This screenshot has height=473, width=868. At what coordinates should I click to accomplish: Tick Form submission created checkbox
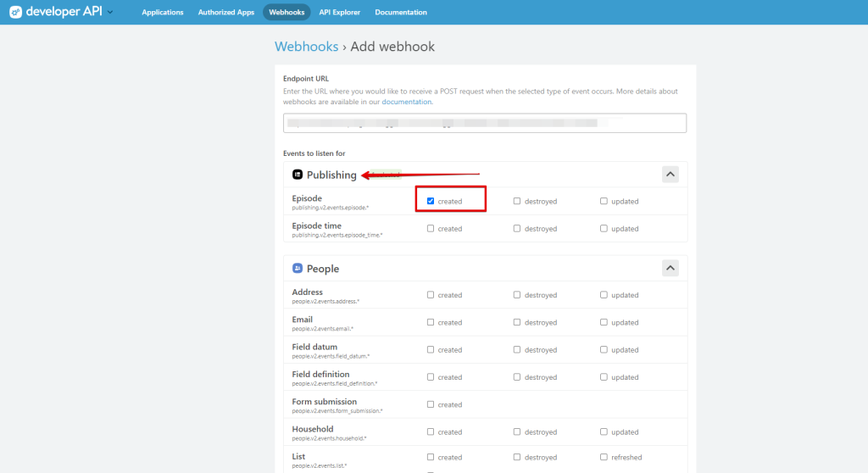[x=431, y=404]
